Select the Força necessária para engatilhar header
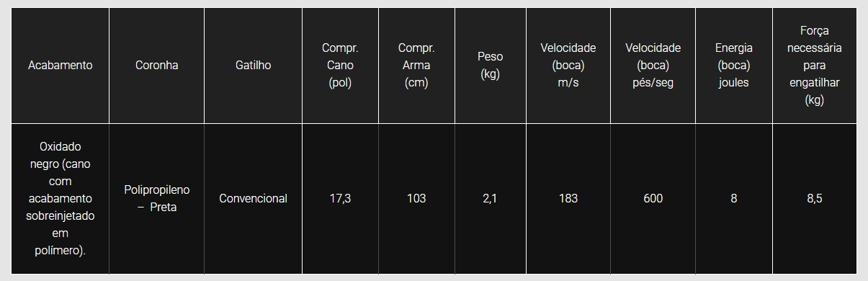The width and height of the screenshot is (868, 281). [814, 66]
